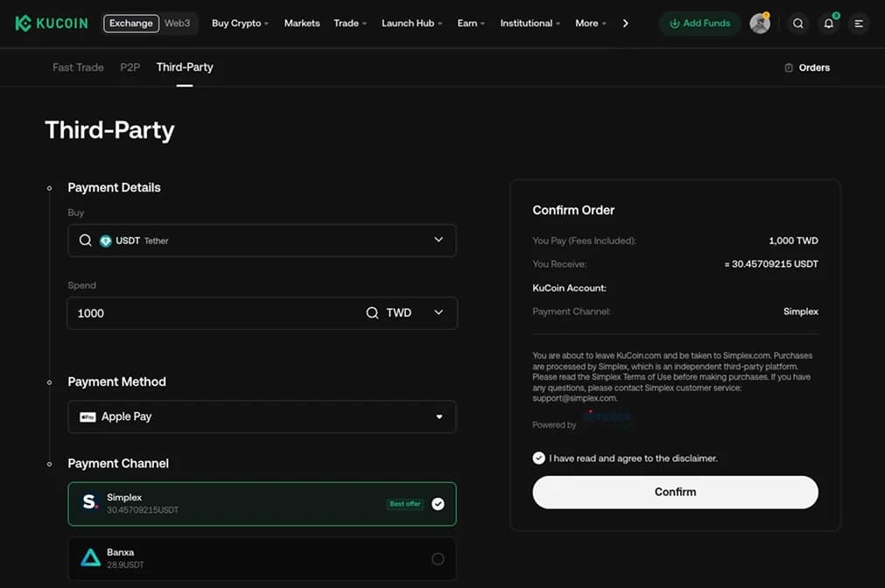
Task: Expand the Apple Pay payment method dropdown
Action: [439, 417]
